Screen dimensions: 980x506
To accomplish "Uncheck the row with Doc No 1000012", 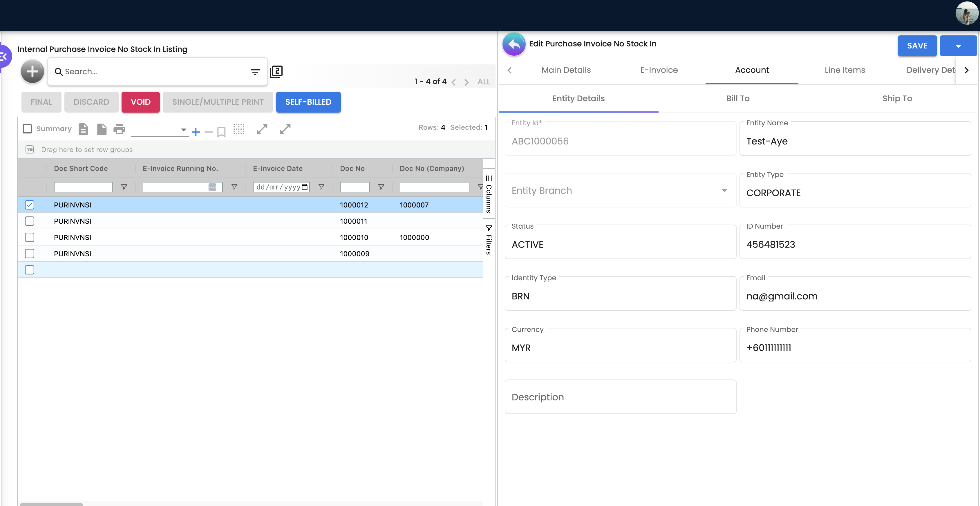I will [29, 205].
